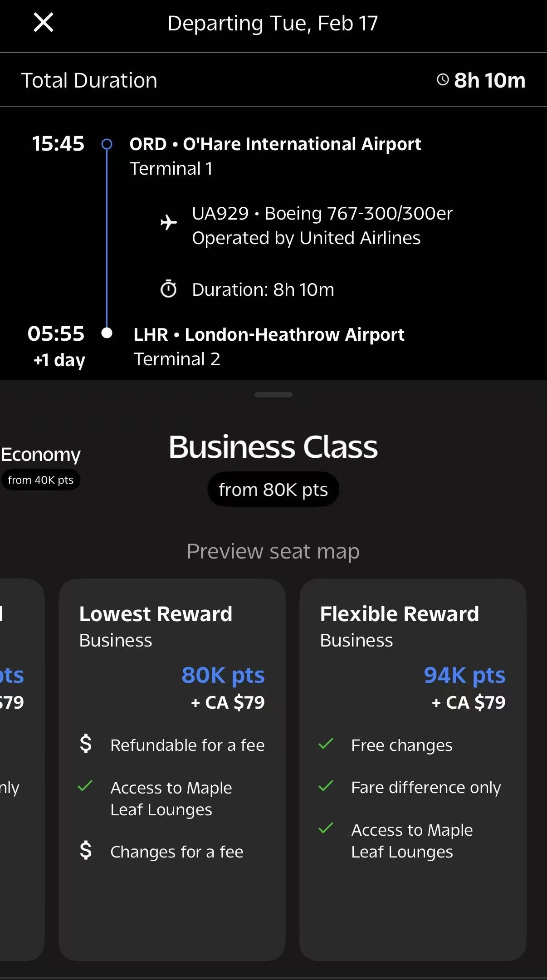The height and width of the screenshot is (980, 547).
Task: Tap the from 80K pts badge
Action: pyautogui.click(x=273, y=490)
